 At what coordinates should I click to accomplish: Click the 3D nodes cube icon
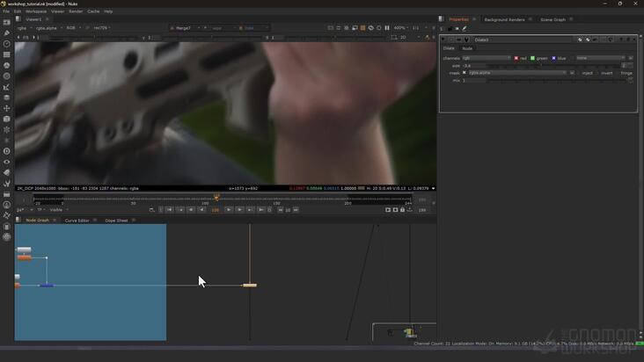[6, 119]
